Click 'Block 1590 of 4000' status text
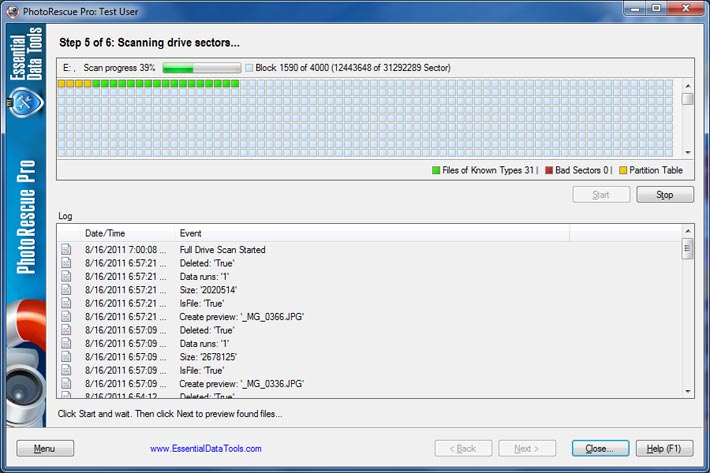This screenshot has height=473, width=710. point(292,68)
